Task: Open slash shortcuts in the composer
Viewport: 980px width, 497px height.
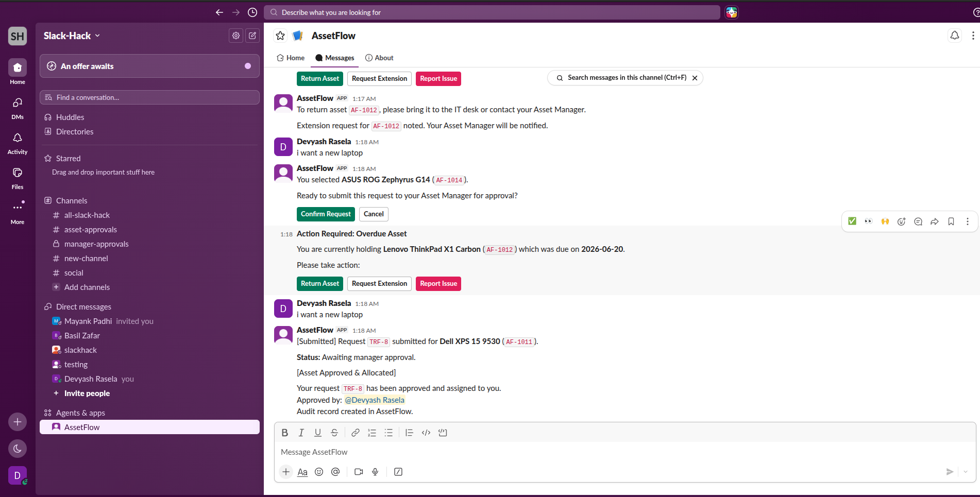Action: click(398, 472)
